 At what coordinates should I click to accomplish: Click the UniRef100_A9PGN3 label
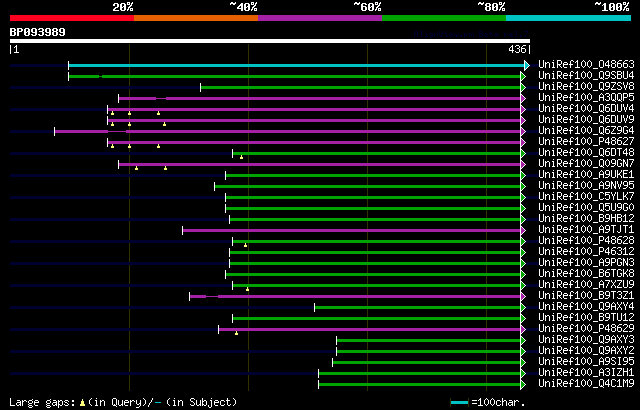coord(586,263)
